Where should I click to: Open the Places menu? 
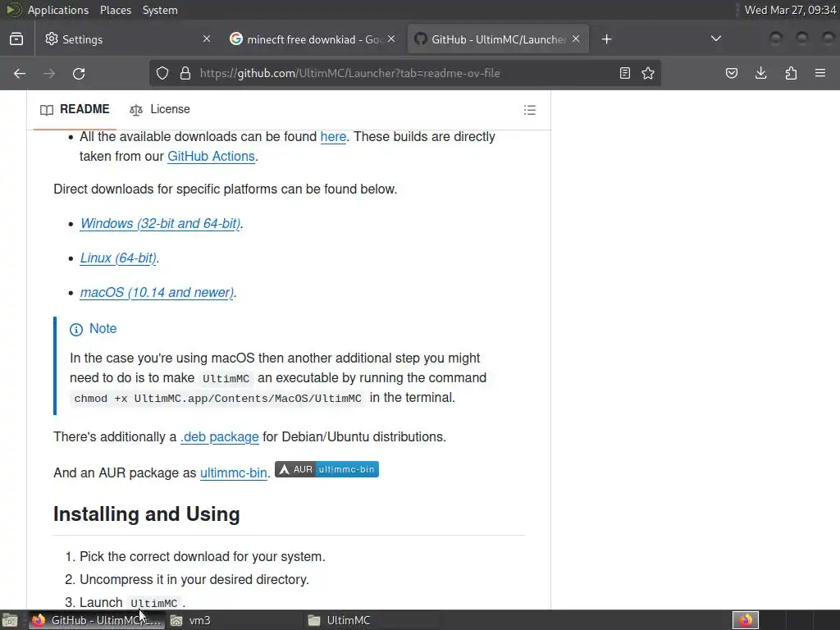(115, 10)
